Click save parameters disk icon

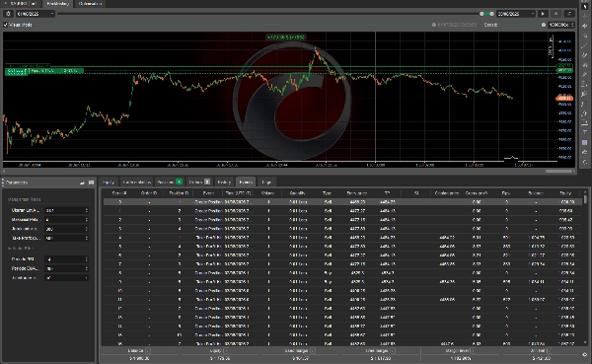coord(91,182)
